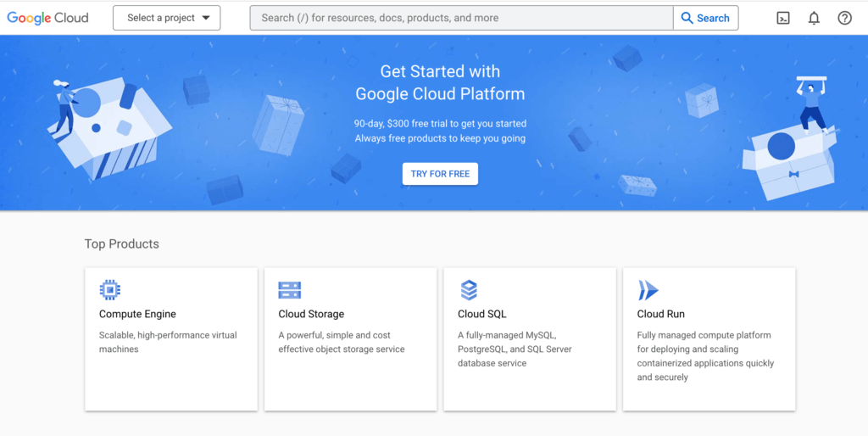Click the Cloud Run containerized applications description
The height and width of the screenshot is (436, 868).
click(x=705, y=356)
